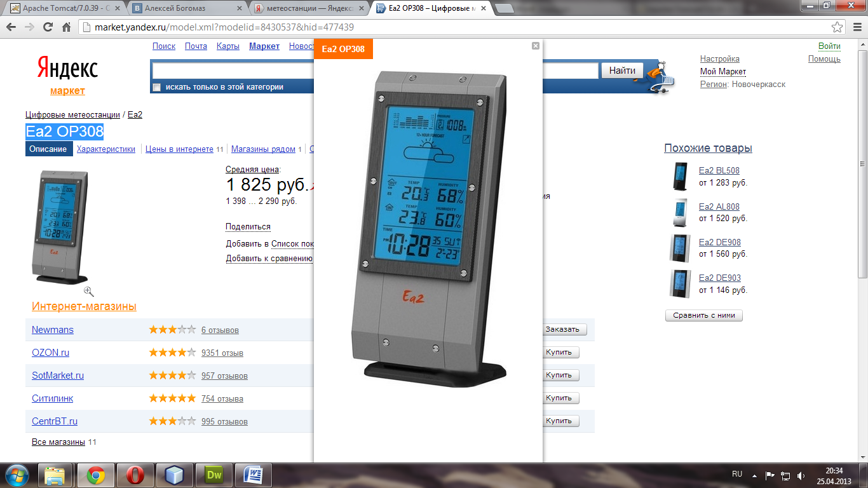Open Microsoft Word from taskbar
This screenshot has width=868, height=488.
(253, 475)
